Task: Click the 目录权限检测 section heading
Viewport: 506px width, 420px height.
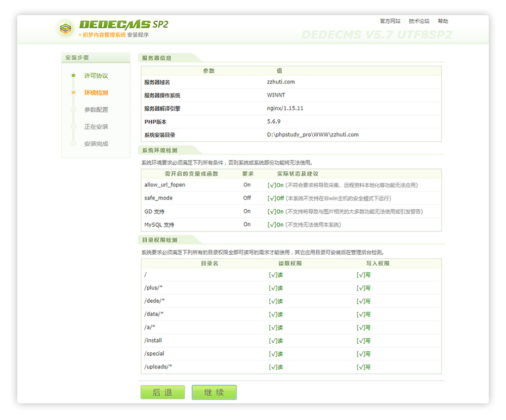Action: click(x=160, y=240)
